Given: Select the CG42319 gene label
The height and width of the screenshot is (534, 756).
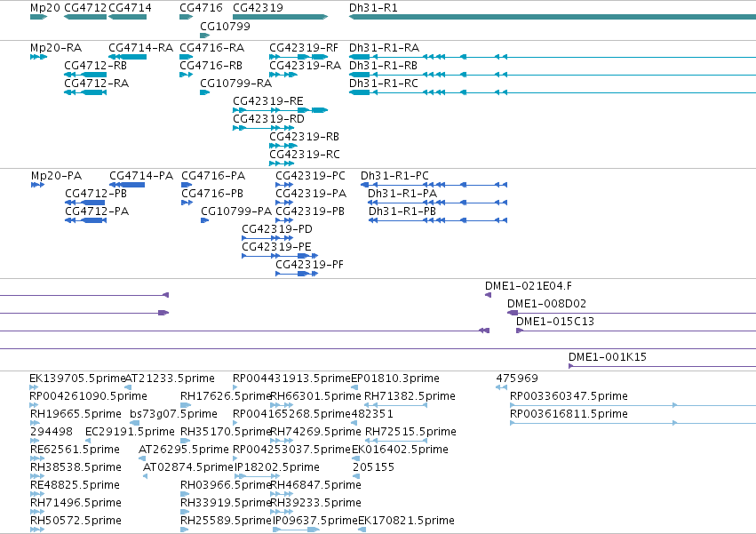Looking at the screenshot, I should click(258, 8).
